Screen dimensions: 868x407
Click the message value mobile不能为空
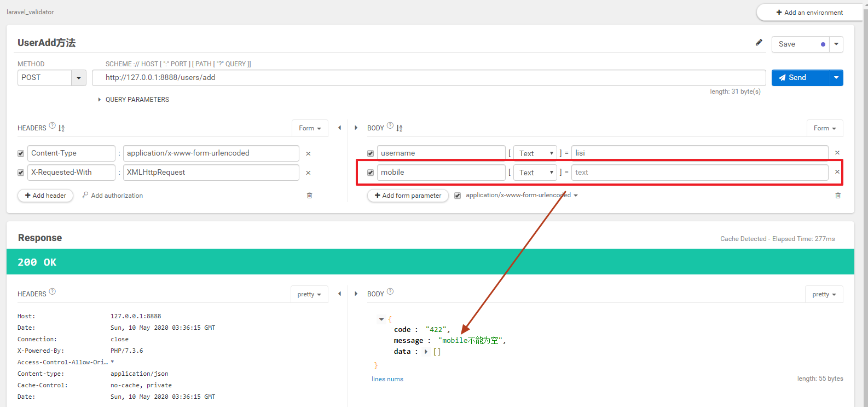[x=471, y=341]
